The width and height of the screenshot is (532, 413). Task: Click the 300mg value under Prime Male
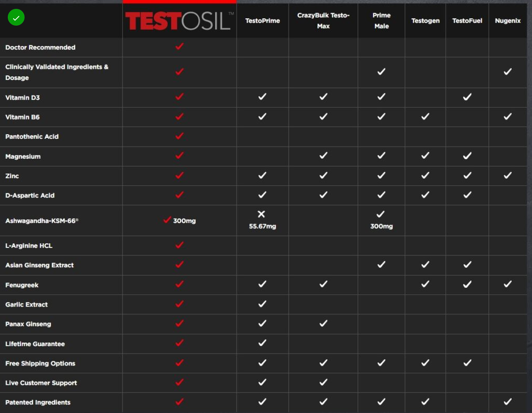(x=381, y=227)
